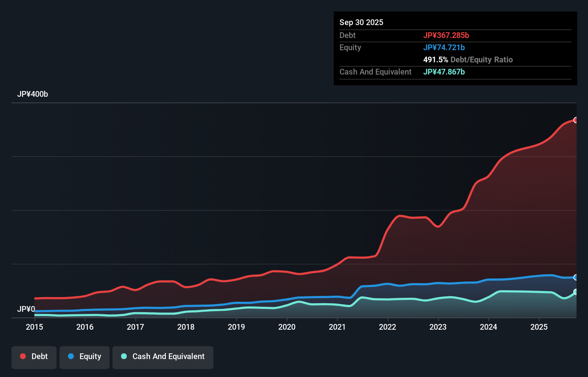Click the teal dot in Cash legend
This screenshot has height=377, width=588.
pos(124,356)
